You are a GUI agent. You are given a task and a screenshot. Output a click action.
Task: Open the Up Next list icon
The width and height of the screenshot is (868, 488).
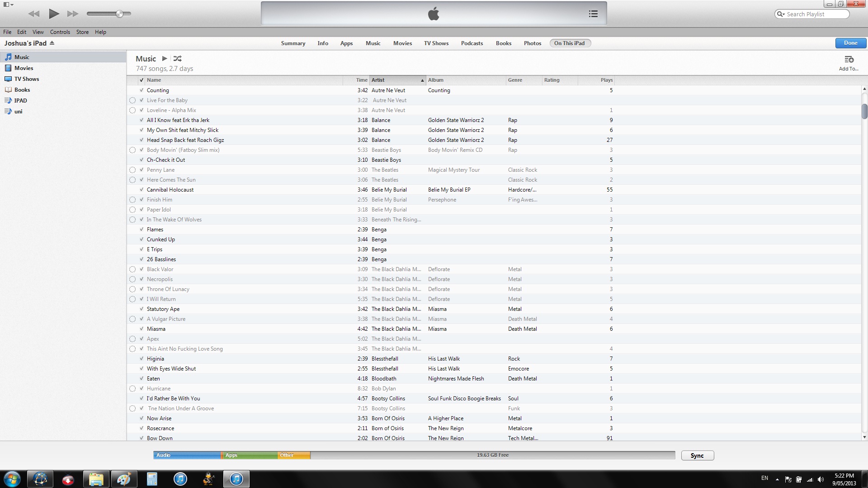(593, 14)
